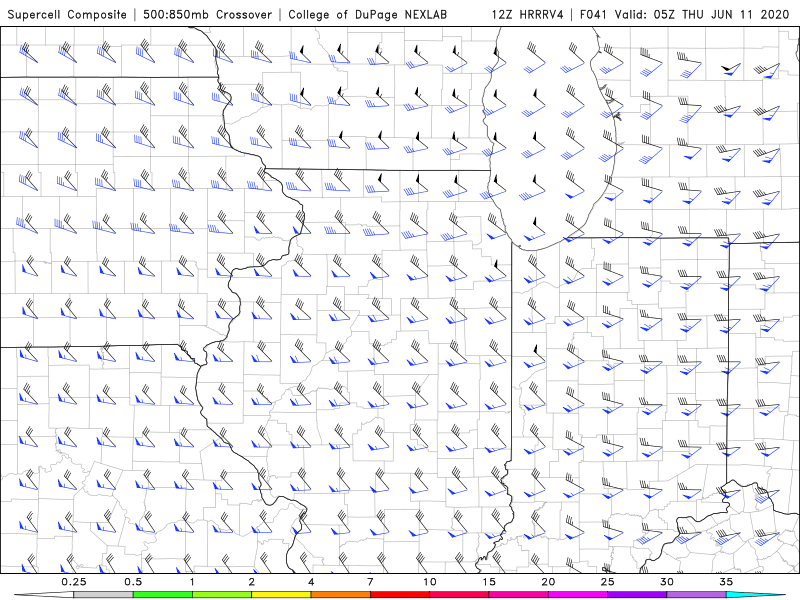Click the crimson 10–15 color bar segment

[459, 595]
